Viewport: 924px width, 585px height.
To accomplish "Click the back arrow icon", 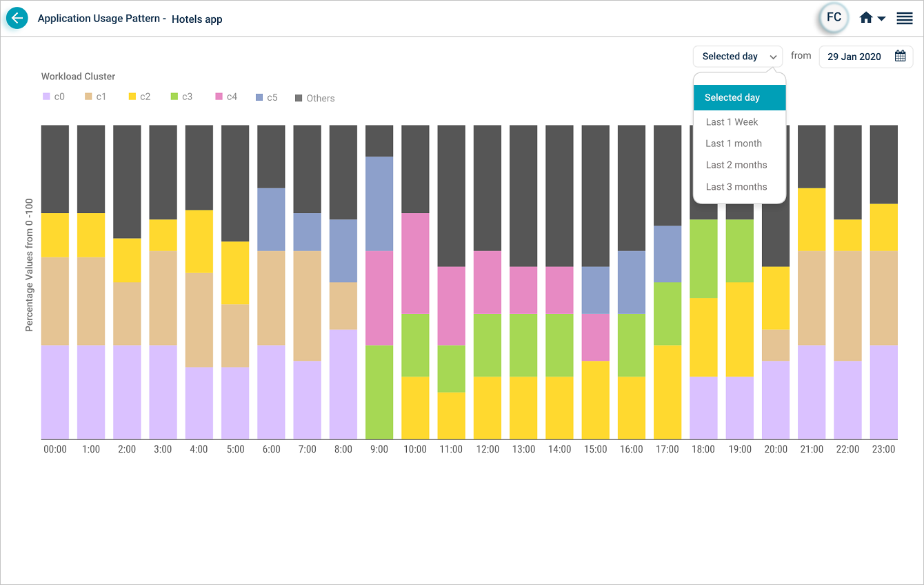I will [17, 19].
